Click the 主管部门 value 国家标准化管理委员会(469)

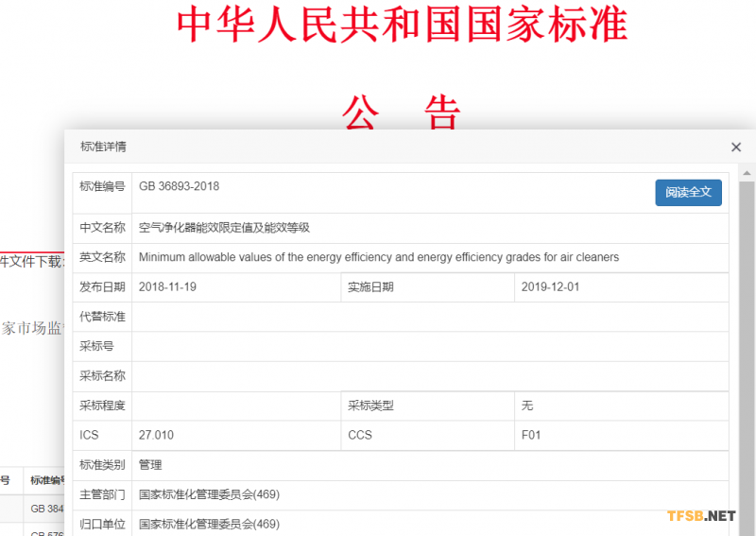point(209,494)
